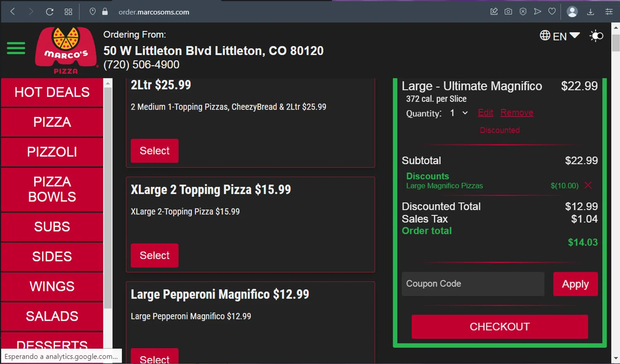Click the $14.03 order total amount
Screen dimensions: 620x364
583,243
